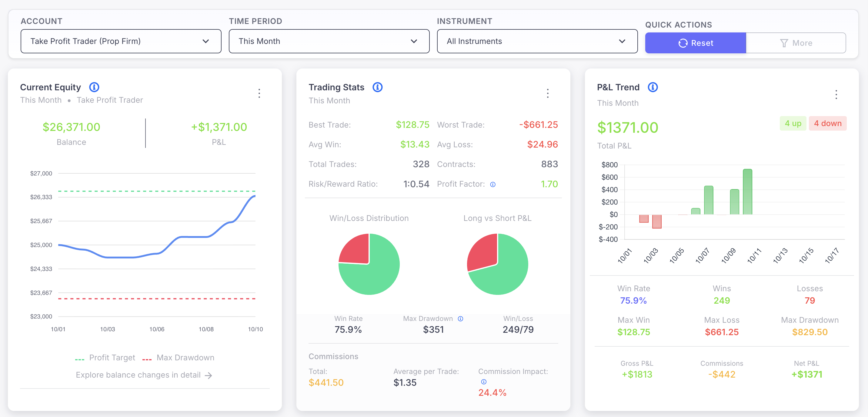868x417 pixels.
Task: Click the refresh icon inside Reset button
Action: [x=683, y=43]
